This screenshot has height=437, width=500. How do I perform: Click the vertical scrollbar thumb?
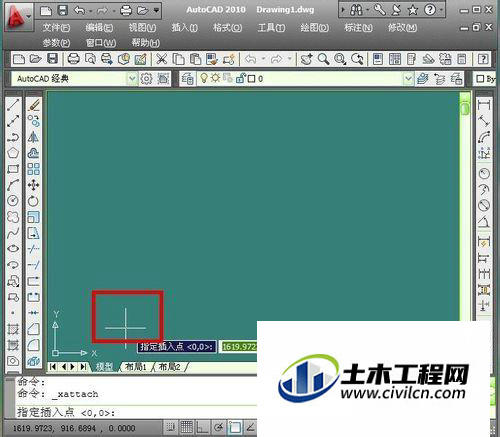(465, 108)
